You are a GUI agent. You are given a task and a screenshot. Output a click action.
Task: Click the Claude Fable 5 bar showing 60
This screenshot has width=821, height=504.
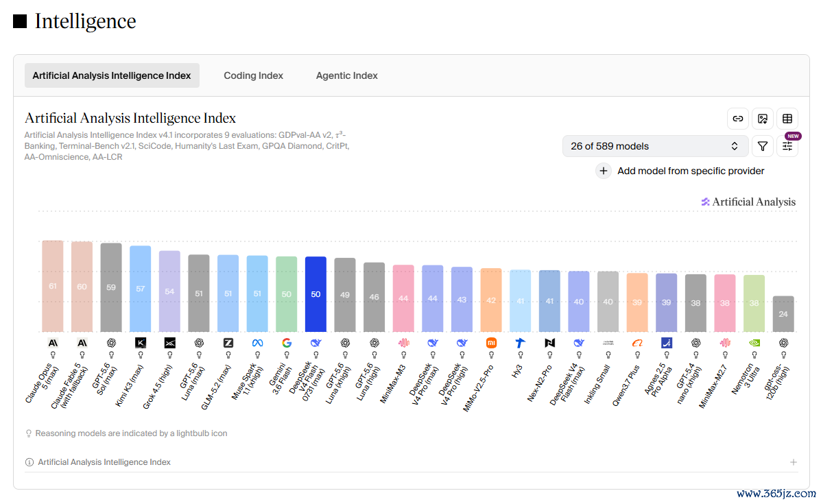82,287
